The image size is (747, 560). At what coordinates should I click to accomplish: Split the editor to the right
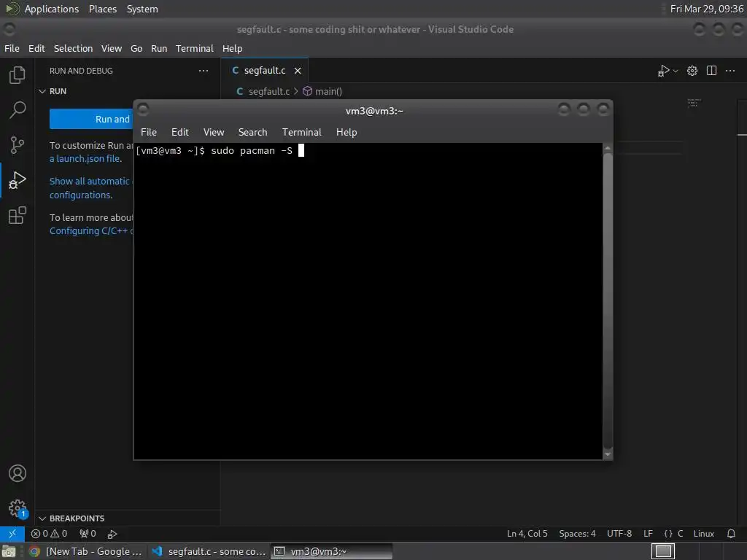pyautogui.click(x=711, y=71)
